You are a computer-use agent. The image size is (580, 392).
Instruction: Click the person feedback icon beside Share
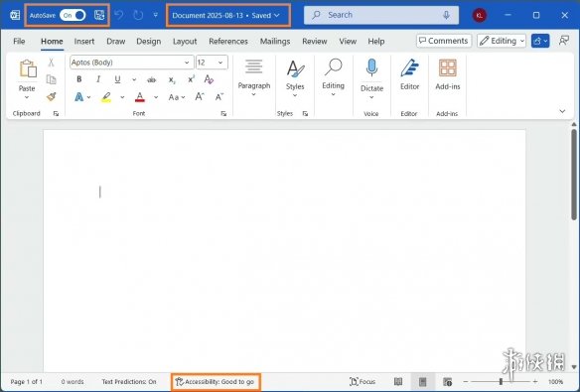[x=564, y=41]
